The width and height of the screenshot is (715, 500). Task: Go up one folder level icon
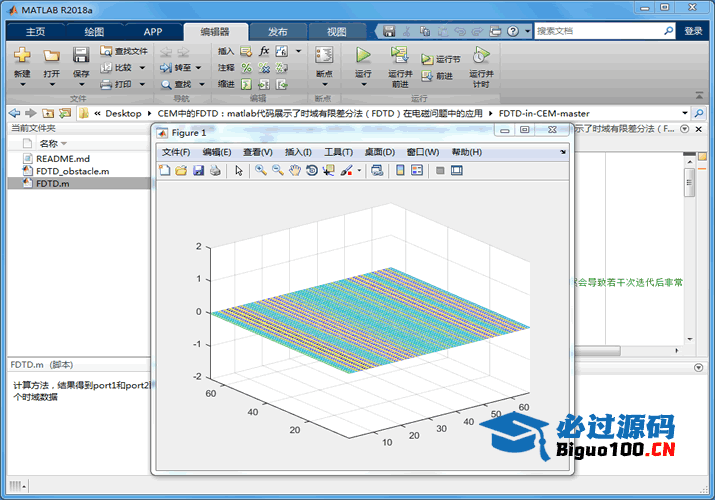point(48,113)
